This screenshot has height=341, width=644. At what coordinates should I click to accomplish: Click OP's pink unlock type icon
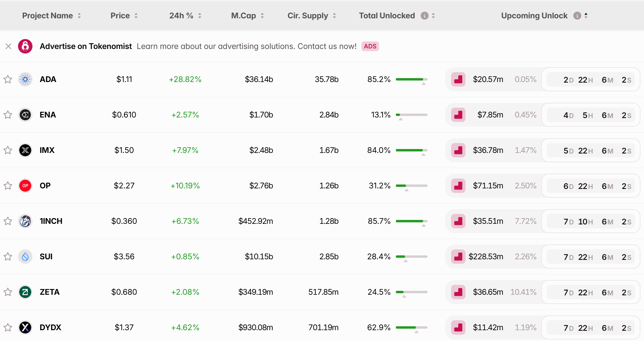coord(458,186)
